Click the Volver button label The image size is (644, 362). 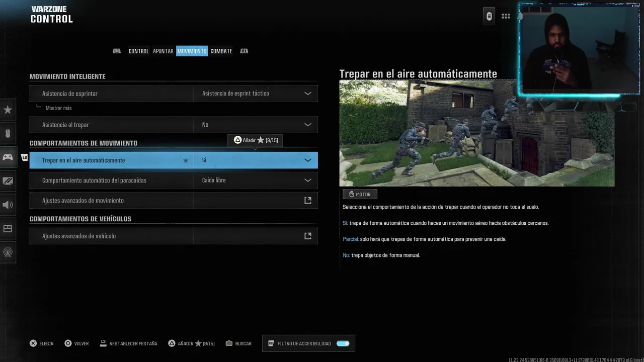82,344
